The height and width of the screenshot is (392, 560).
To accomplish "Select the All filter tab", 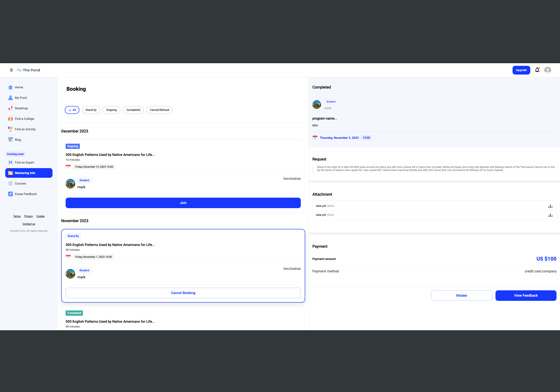I will (x=72, y=110).
